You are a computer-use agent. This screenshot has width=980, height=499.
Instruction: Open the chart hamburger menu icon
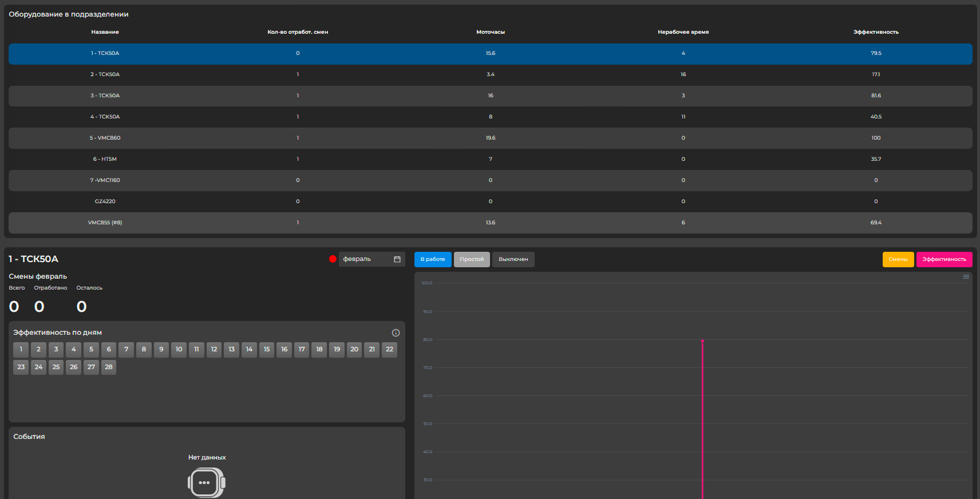pos(966,277)
